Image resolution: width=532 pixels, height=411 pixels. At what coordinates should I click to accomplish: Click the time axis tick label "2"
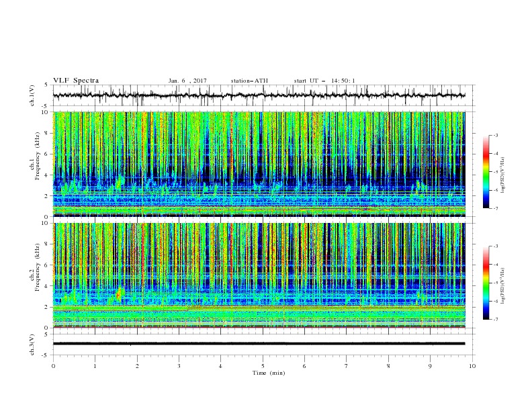point(137,366)
